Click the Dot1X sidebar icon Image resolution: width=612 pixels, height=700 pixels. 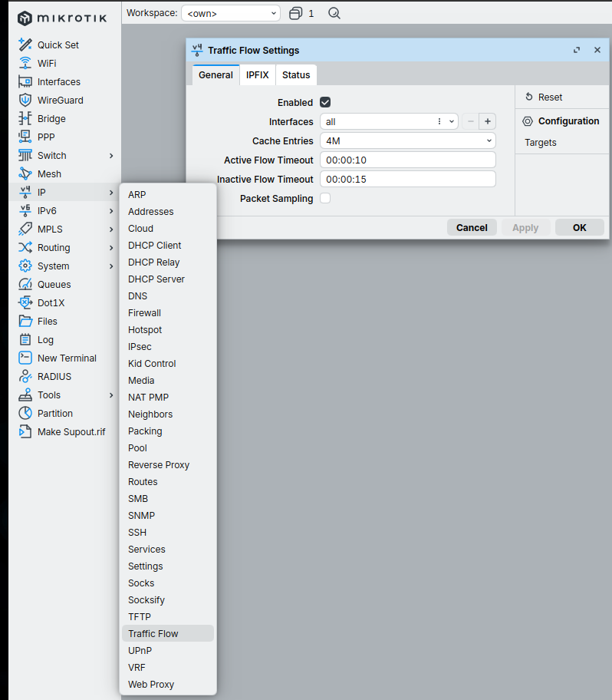coord(25,302)
